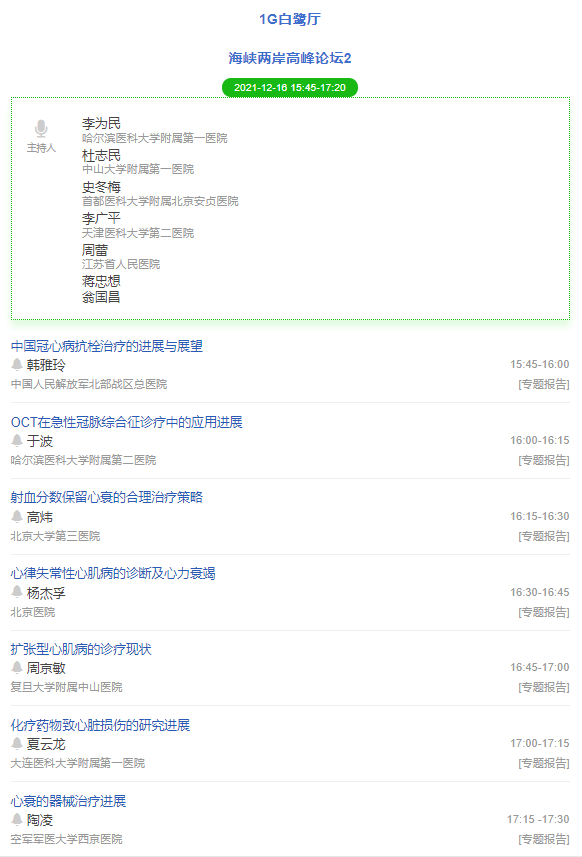The width and height of the screenshot is (582, 857).
Task: Select affiliation 哈尔滨医科大学附属第二医院
Action: pos(83,460)
